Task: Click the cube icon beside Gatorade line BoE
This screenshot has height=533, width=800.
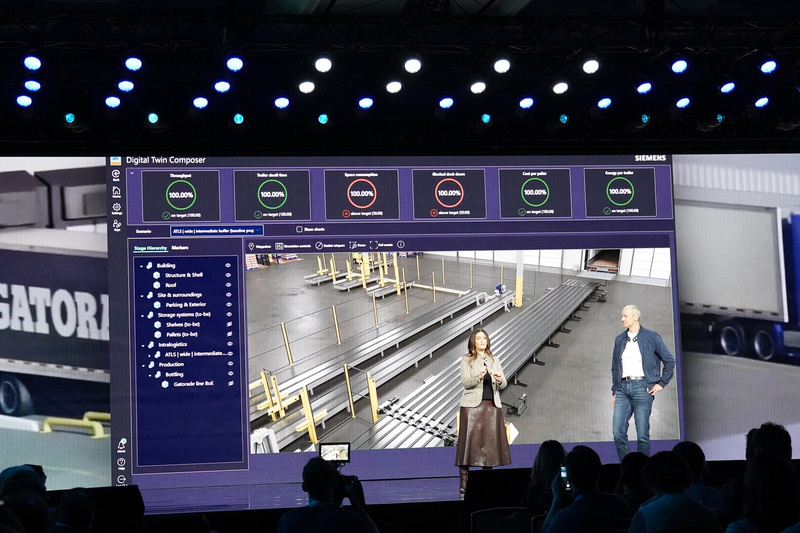Action: tap(165, 384)
